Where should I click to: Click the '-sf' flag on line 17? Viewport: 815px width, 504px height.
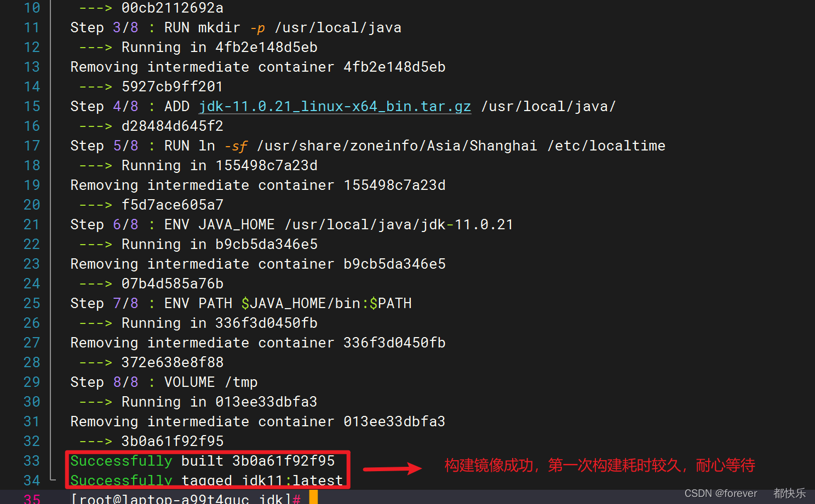[236, 146]
